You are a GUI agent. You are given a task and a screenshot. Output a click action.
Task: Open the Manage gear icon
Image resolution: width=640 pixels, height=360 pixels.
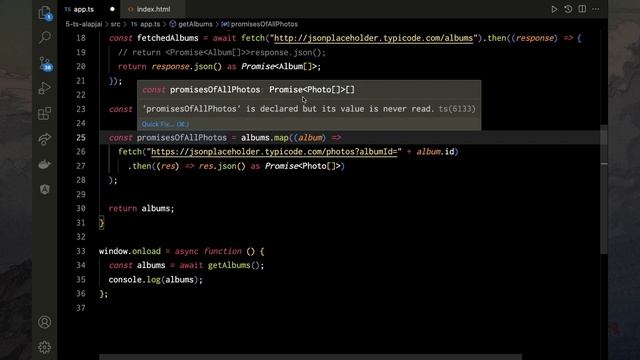45,347
